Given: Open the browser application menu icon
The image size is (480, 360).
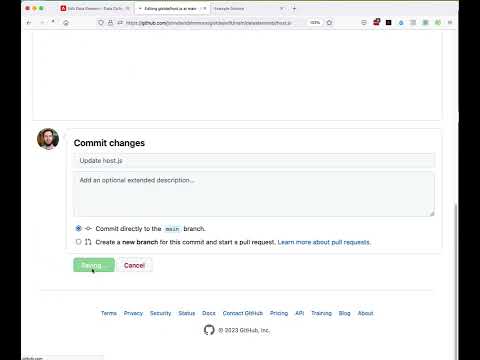Looking at the screenshot, I should (x=450, y=23).
